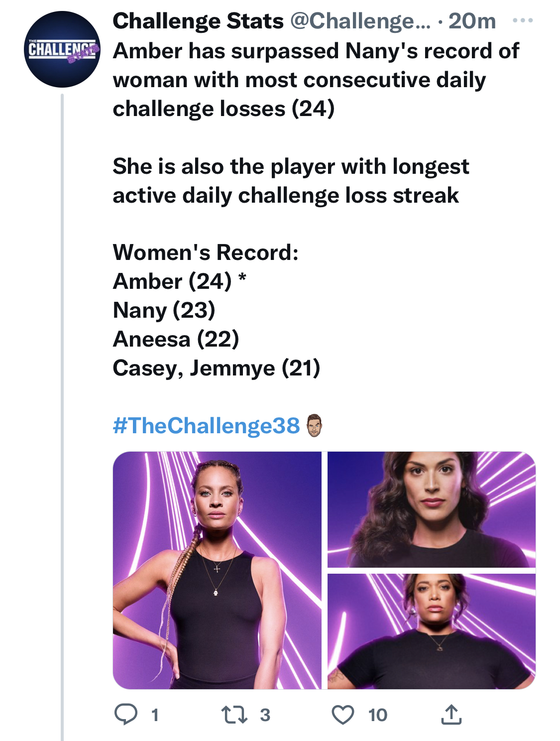This screenshot has width=560, height=741.
Task: Click the reply count number 1
Action: click(x=155, y=715)
